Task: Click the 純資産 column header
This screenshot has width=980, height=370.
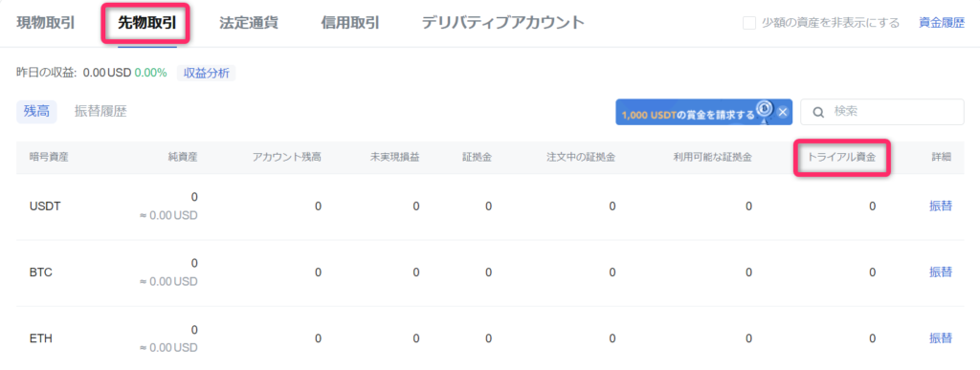Action: tap(183, 157)
